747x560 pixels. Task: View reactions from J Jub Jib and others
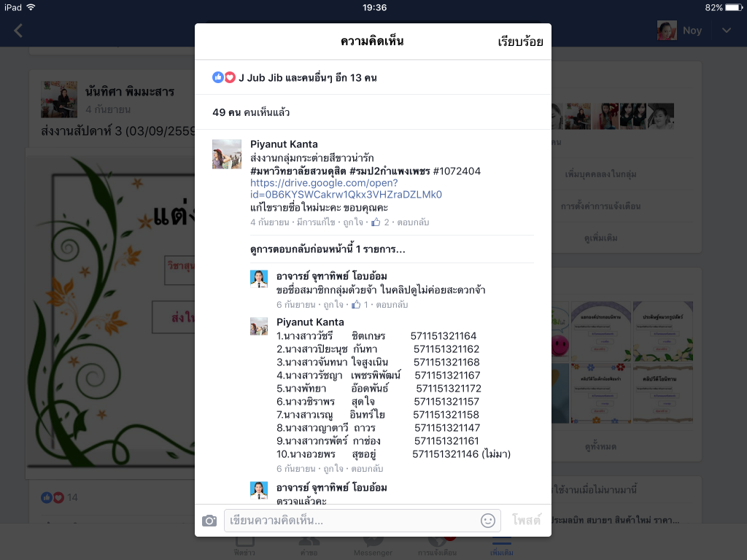pos(295,77)
